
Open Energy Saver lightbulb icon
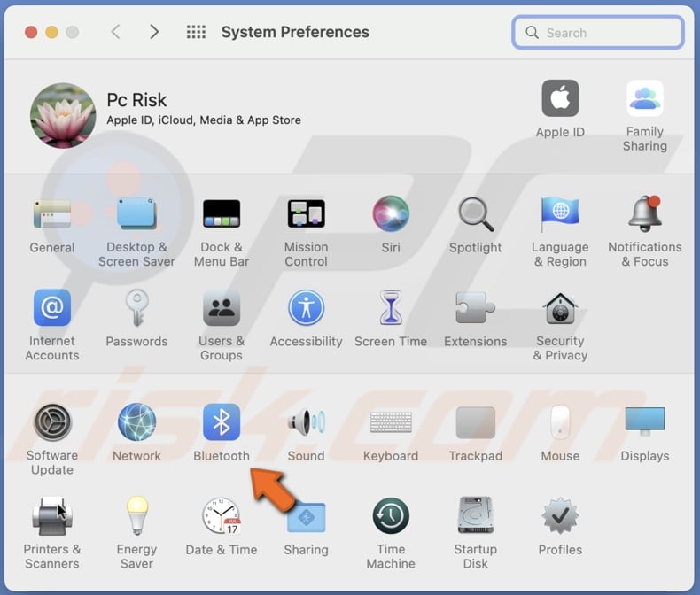click(136, 516)
